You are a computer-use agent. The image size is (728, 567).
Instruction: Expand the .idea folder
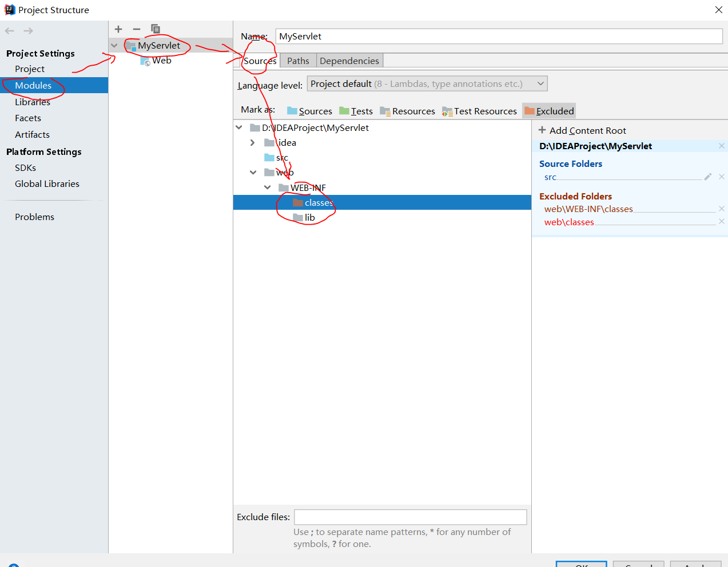point(253,142)
